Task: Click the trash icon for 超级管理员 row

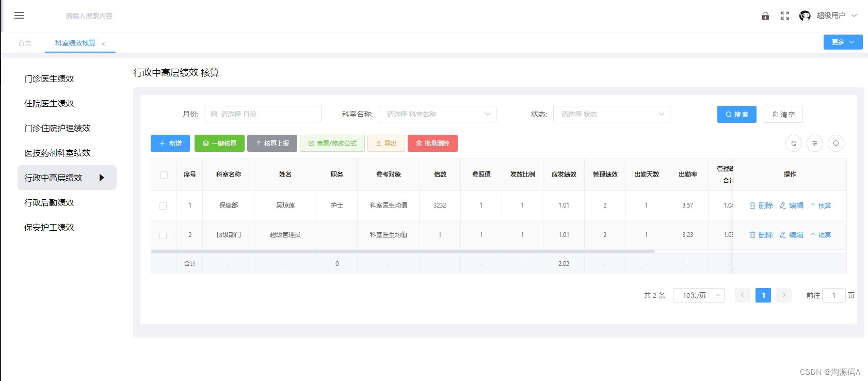Action: [x=752, y=235]
